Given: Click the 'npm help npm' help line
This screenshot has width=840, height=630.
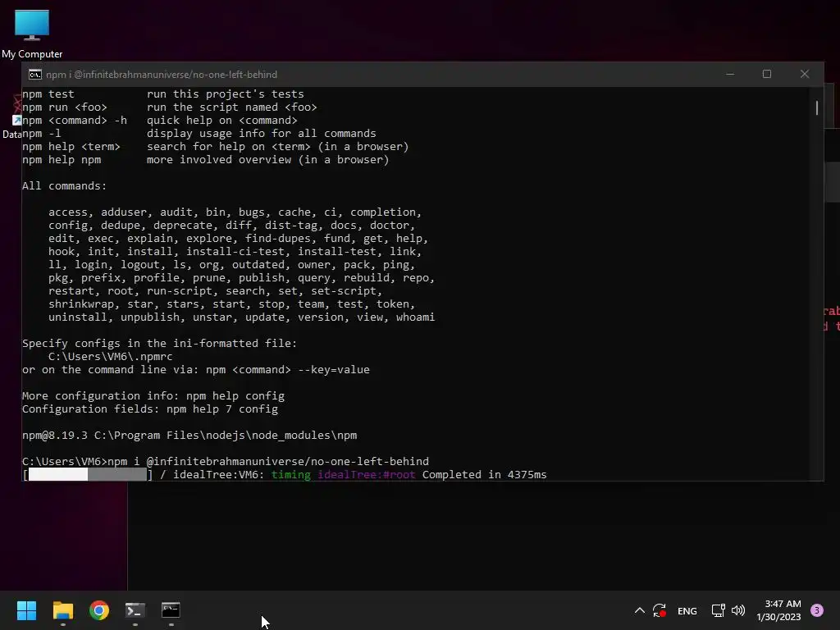Looking at the screenshot, I should click(x=206, y=160).
